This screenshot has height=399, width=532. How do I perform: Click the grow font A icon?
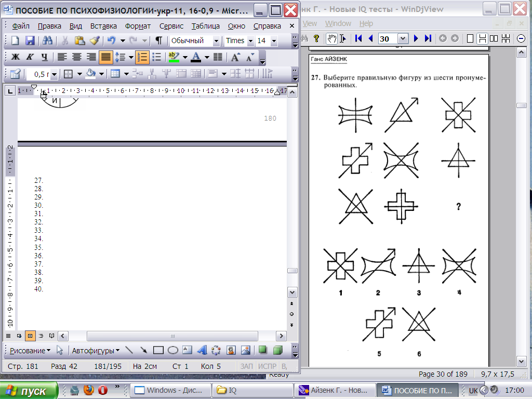pyautogui.click(x=235, y=57)
